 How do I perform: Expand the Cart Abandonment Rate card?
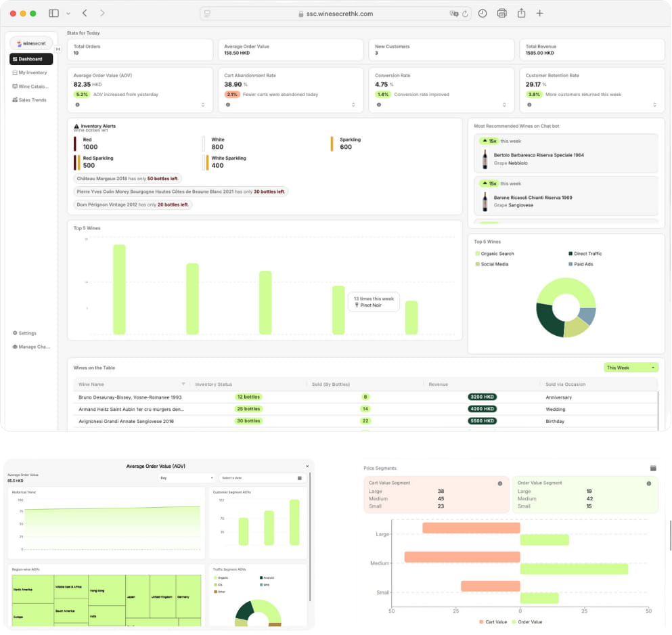click(353, 104)
